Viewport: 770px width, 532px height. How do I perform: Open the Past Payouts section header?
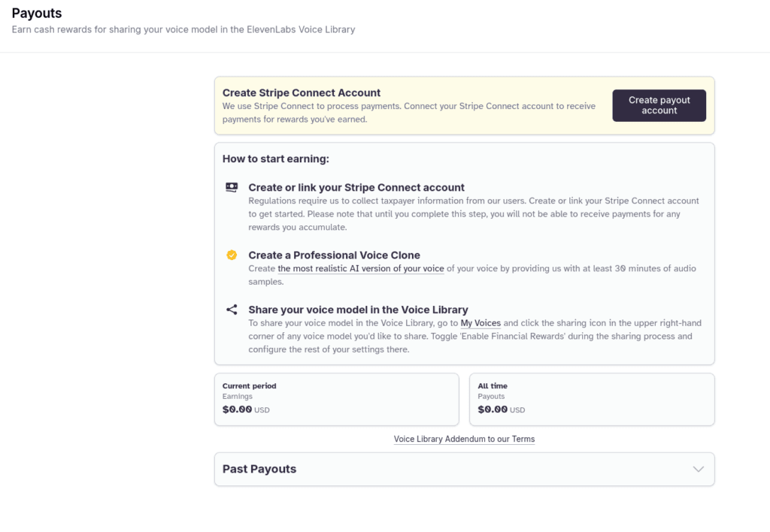(x=464, y=469)
